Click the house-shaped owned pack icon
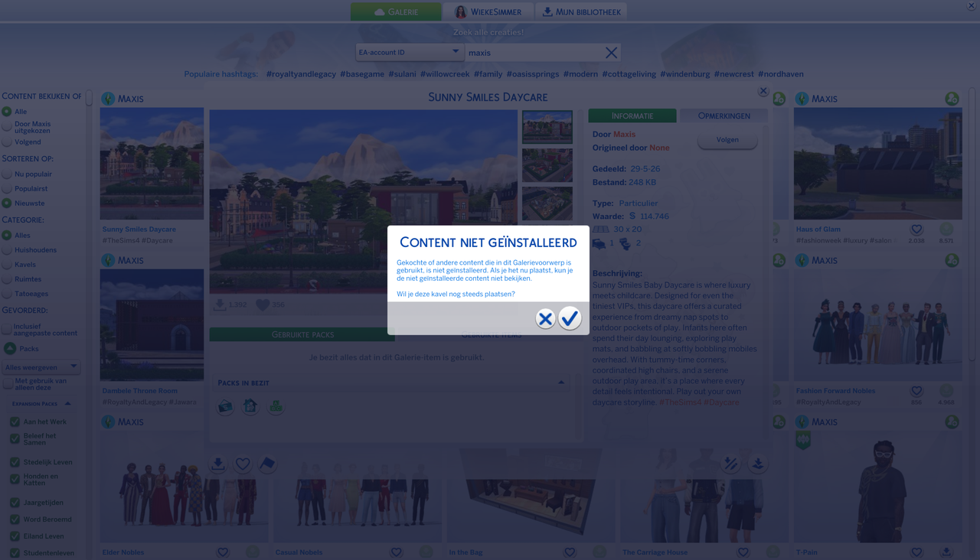Viewport: 980px width, 560px height. 250,406
